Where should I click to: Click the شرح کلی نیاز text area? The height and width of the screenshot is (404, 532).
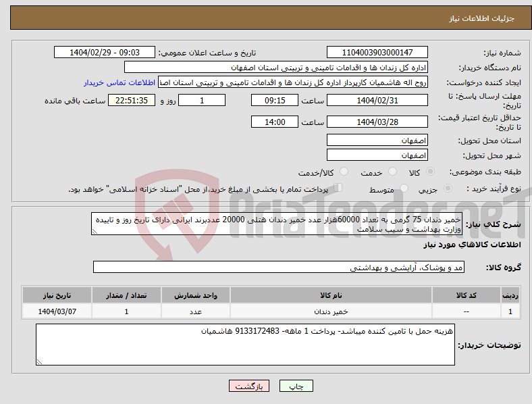277,224
